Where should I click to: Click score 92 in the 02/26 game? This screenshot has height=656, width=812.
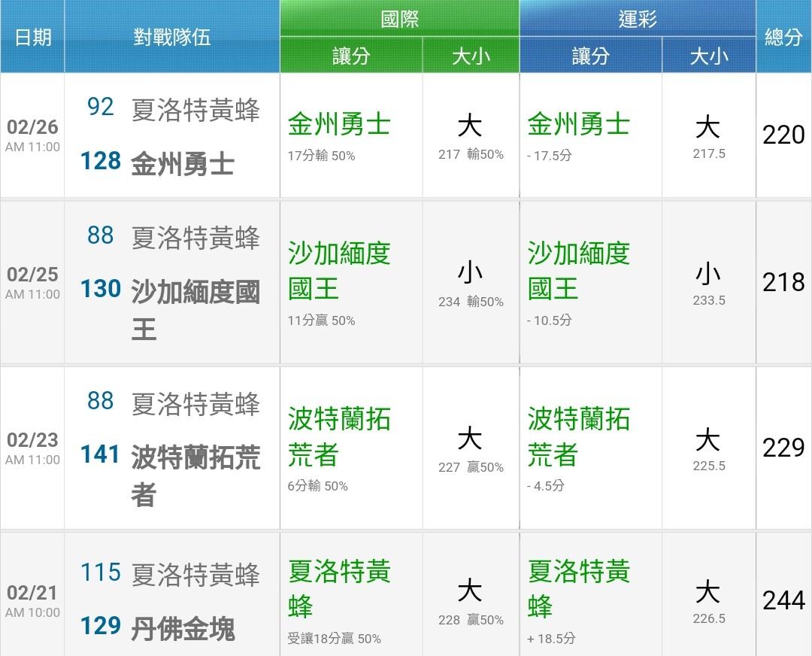[101, 108]
